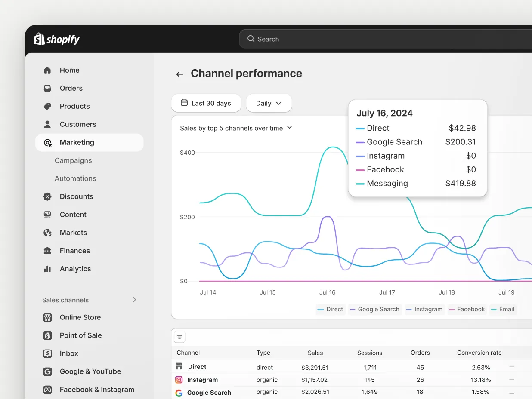The width and height of the screenshot is (532, 399).
Task: Click the Jul 16 axis label
Action: tap(327, 292)
